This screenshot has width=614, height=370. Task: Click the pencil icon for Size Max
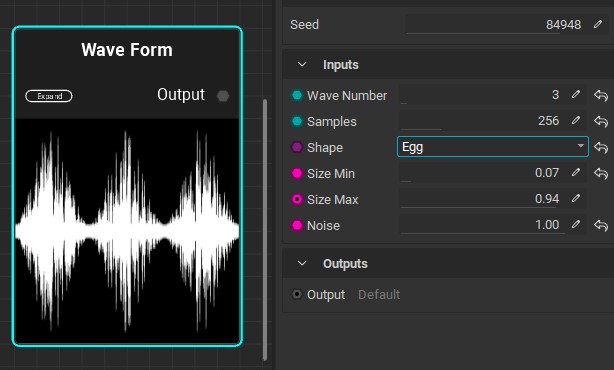click(x=575, y=198)
